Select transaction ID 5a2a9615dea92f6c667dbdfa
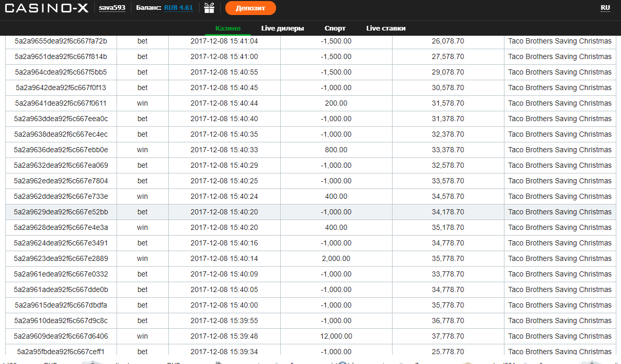The image size is (621, 364). (x=61, y=305)
